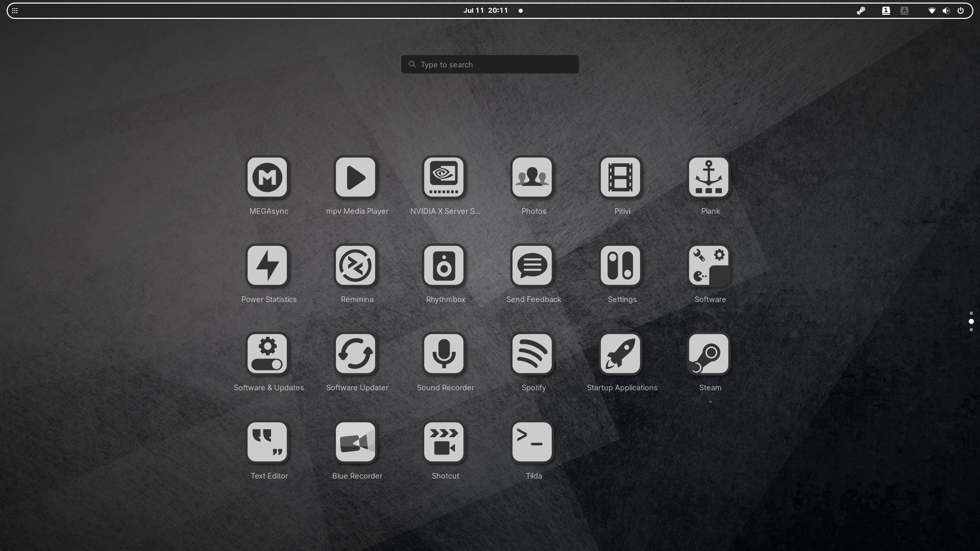Image resolution: width=980 pixels, height=551 pixels.
Task: Launch Software Updater
Action: (x=356, y=354)
